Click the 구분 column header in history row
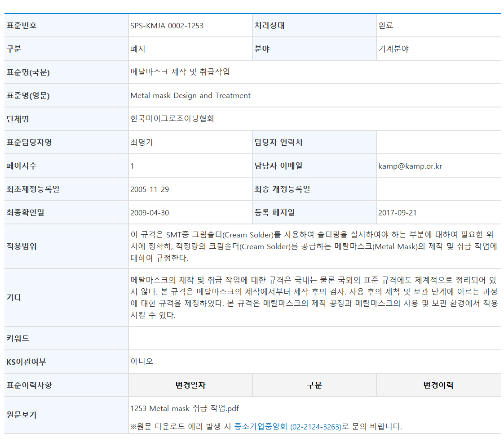This screenshot has width=504, height=447. 314,385
